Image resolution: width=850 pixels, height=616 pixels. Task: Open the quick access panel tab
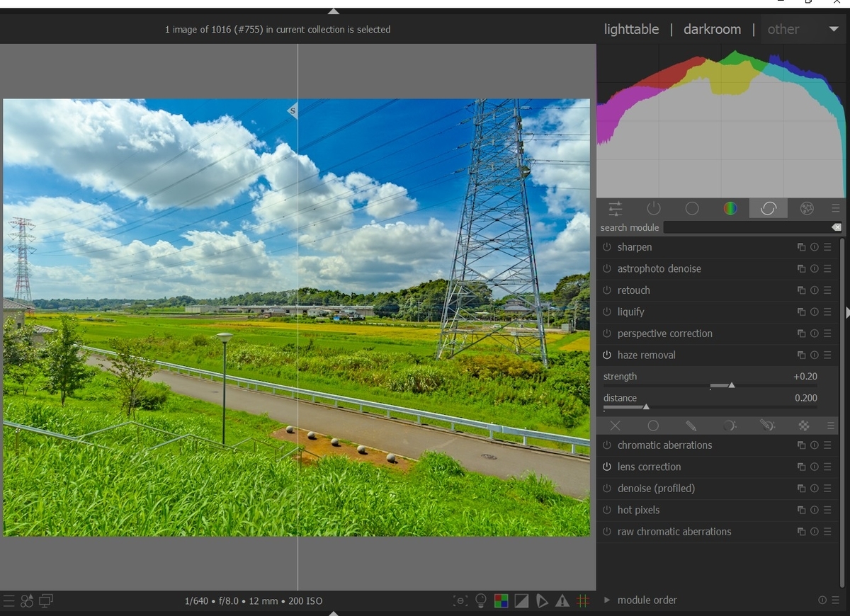615,208
